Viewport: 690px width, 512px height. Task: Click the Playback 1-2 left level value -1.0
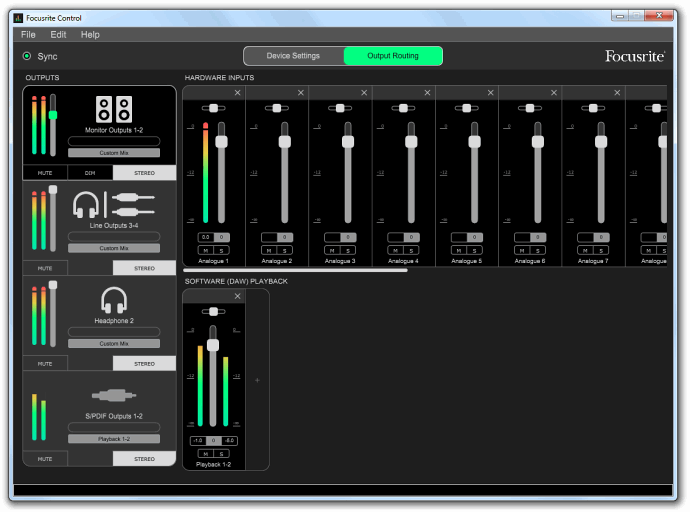click(x=198, y=441)
